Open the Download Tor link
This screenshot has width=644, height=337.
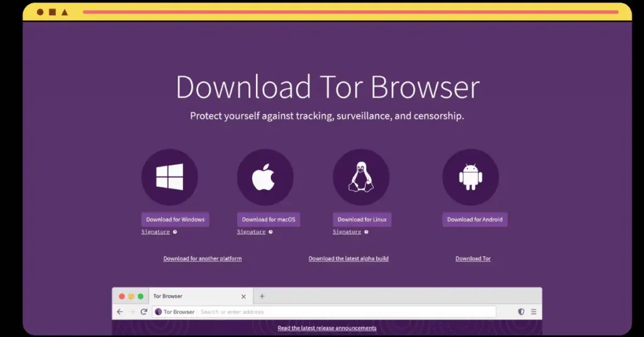(473, 258)
